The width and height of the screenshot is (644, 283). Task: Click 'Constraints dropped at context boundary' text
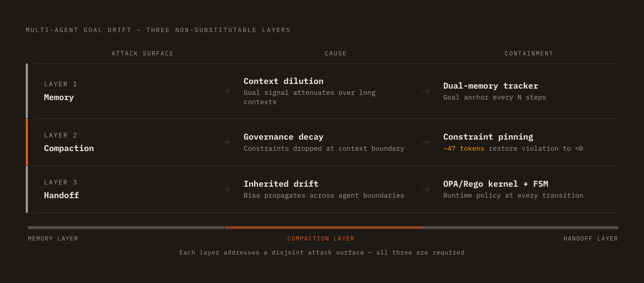[x=324, y=149]
